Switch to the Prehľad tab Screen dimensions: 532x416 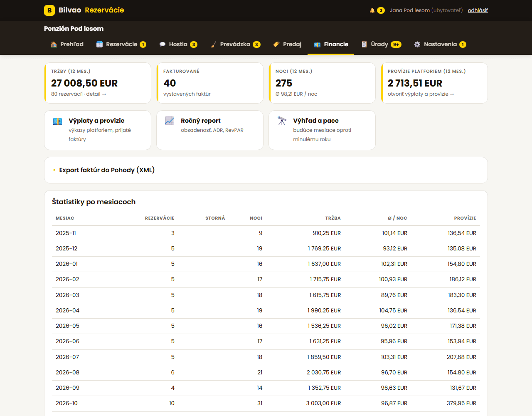coord(67,45)
